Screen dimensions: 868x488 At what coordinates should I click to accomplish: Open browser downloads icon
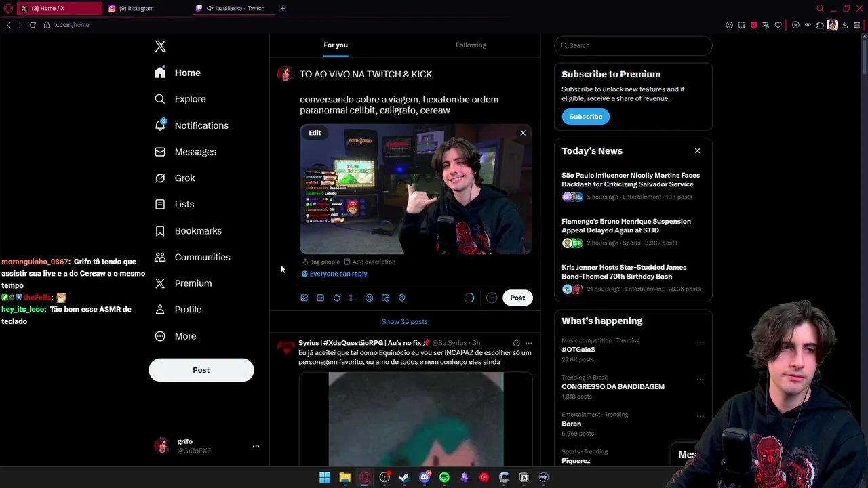[844, 25]
